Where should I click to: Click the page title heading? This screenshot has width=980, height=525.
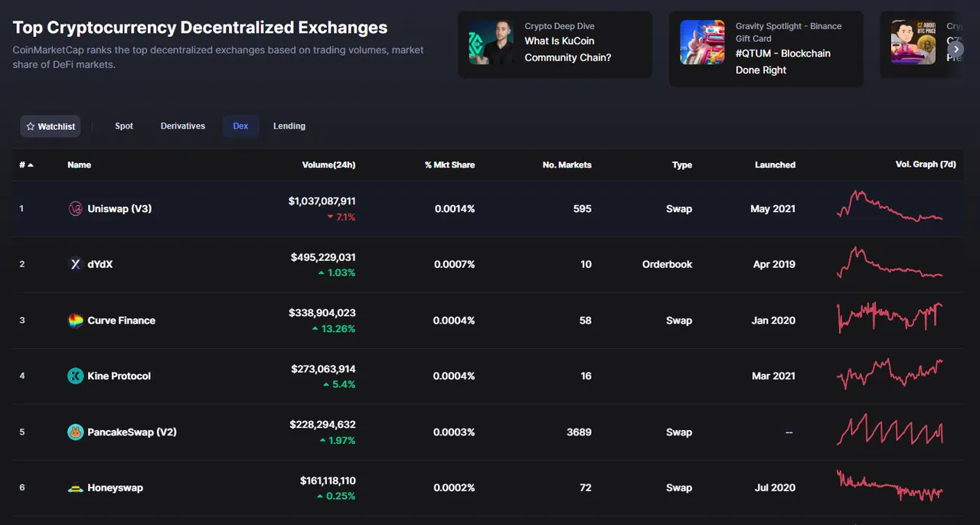click(201, 28)
